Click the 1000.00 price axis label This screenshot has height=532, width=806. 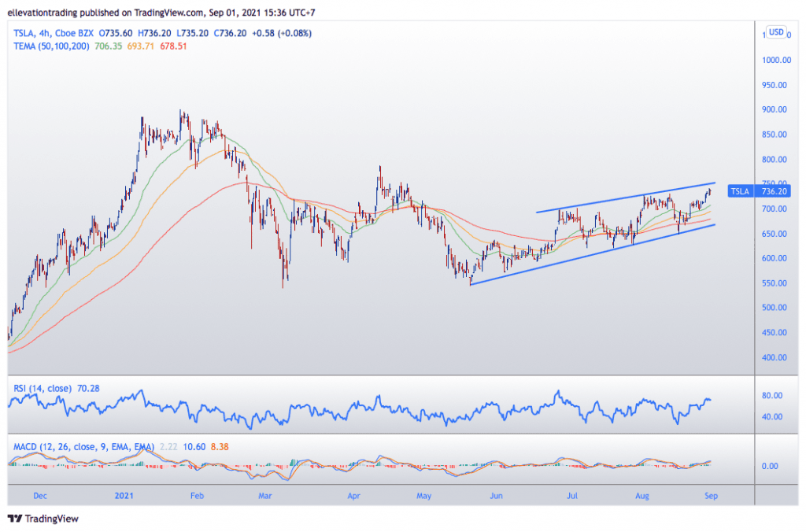(x=776, y=60)
